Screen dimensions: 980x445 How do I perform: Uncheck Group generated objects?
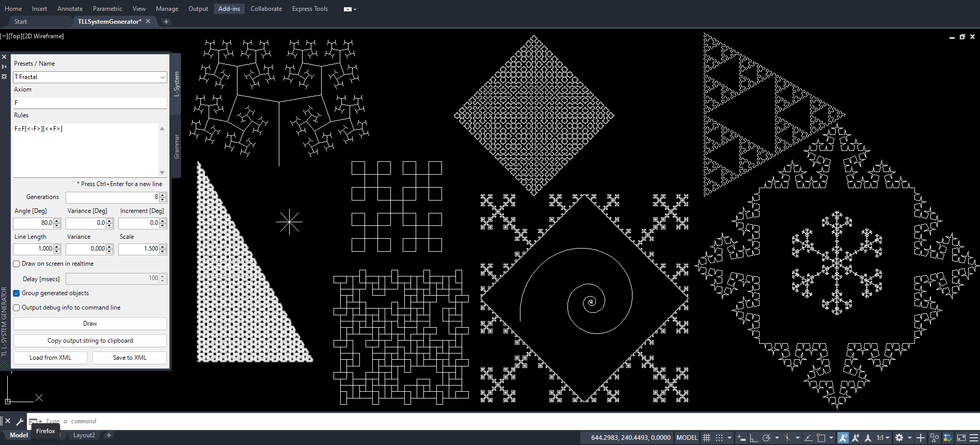click(17, 293)
